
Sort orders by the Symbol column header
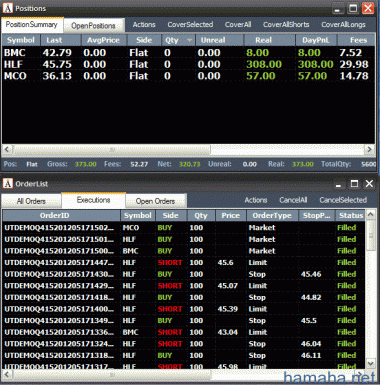[x=138, y=216]
